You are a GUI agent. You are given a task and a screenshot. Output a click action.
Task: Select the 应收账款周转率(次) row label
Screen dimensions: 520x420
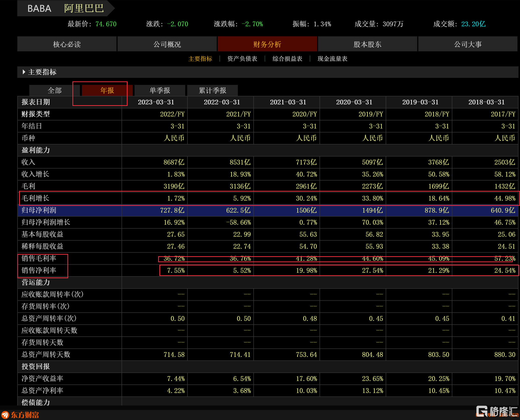pos(52,295)
